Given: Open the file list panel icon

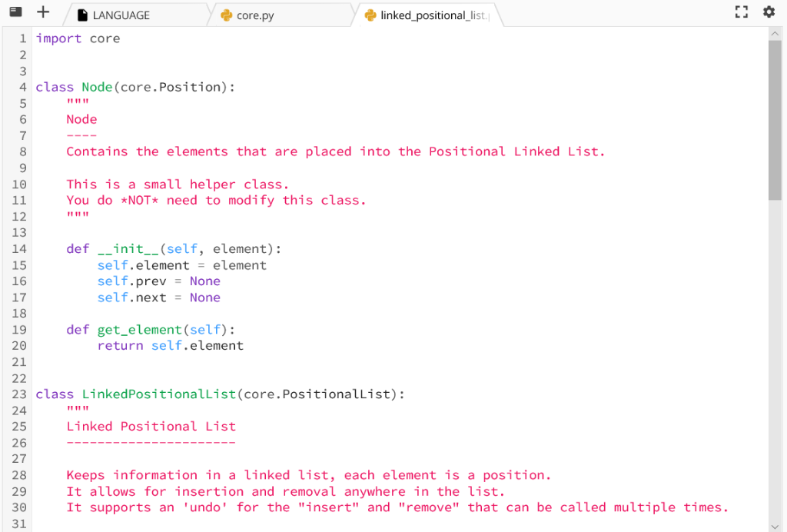Looking at the screenshot, I should pos(15,12).
